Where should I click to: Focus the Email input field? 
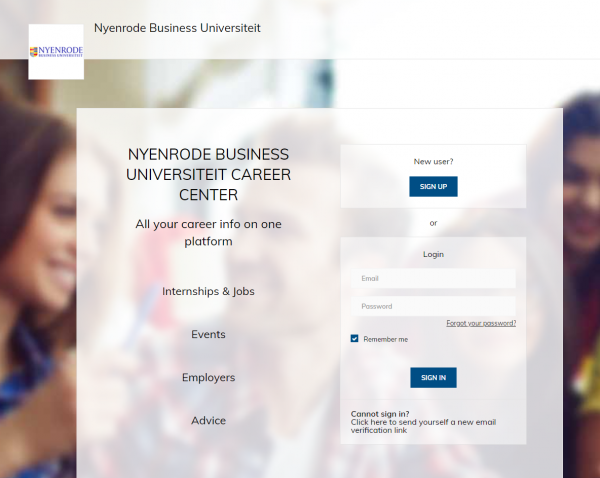(x=433, y=278)
